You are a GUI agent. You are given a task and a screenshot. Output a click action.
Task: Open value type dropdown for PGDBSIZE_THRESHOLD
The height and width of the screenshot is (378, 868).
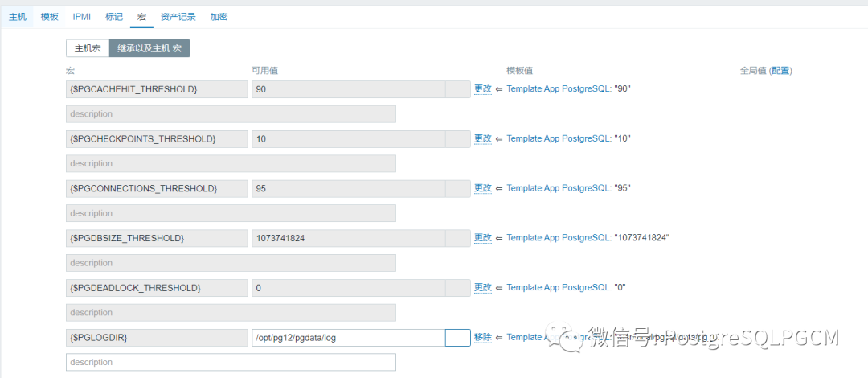pos(458,238)
